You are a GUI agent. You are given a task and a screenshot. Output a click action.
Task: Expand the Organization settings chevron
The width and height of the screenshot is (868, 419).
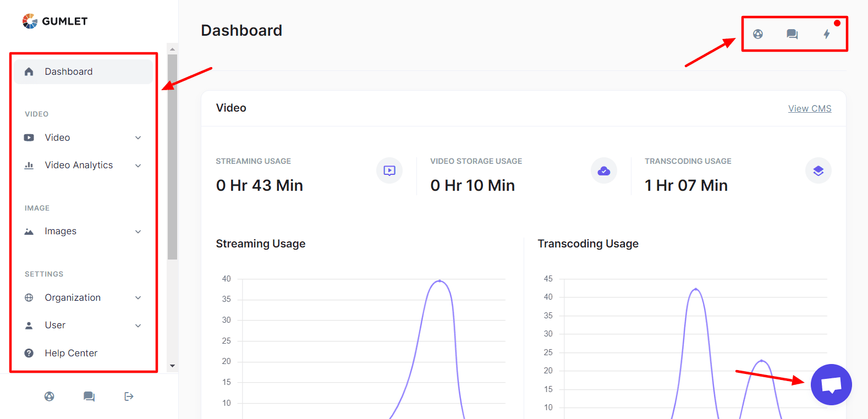tap(138, 297)
